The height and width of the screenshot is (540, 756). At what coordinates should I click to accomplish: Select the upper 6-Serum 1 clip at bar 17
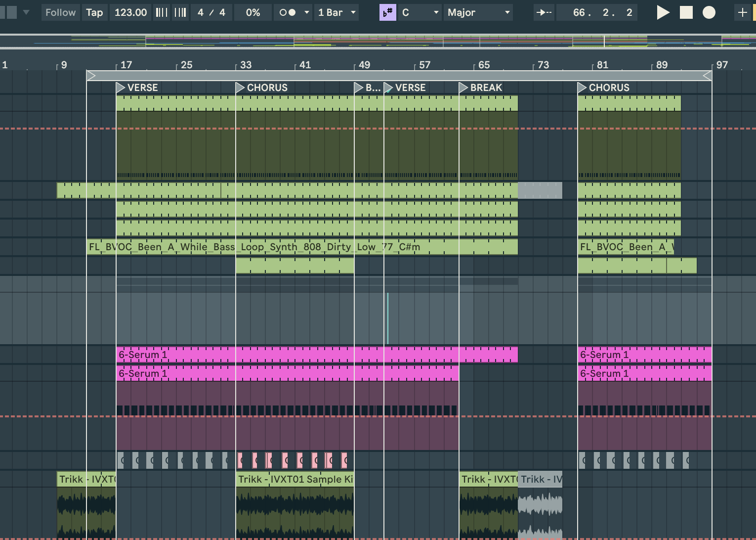click(x=317, y=355)
